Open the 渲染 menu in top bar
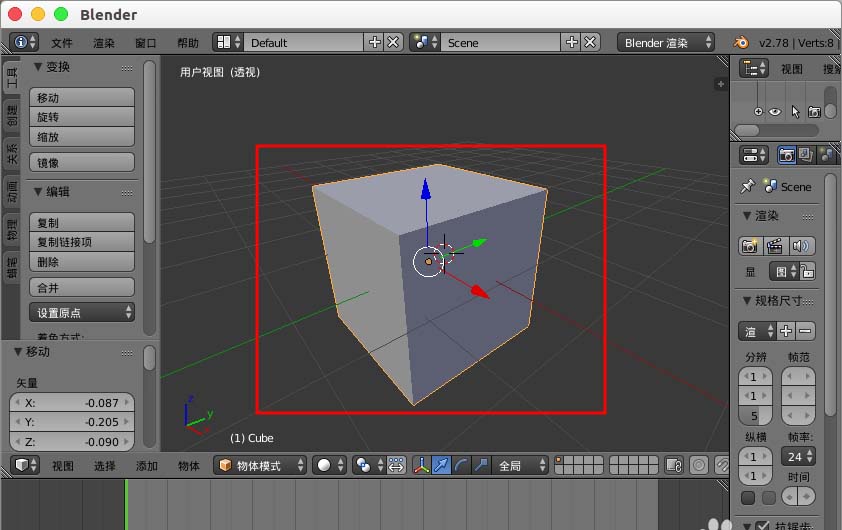Image resolution: width=842 pixels, height=530 pixels. [x=104, y=42]
